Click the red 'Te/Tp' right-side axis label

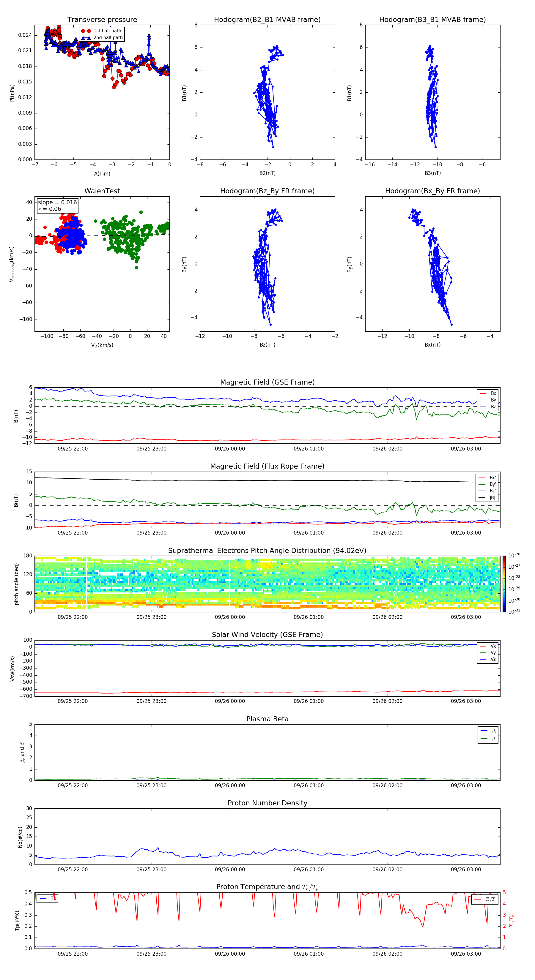pyautogui.click(x=512, y=921)
